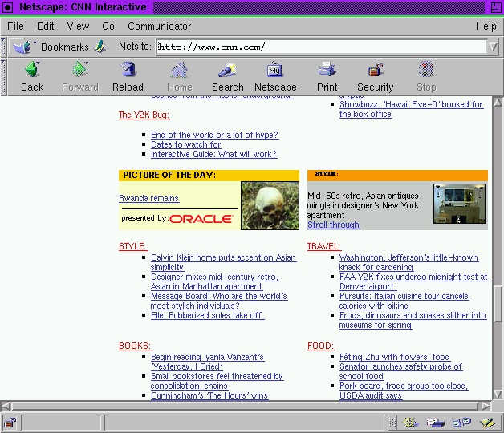The width and height of the screenshot is (504, 433).
Task: Open the File menu
Action: point(15,26)
